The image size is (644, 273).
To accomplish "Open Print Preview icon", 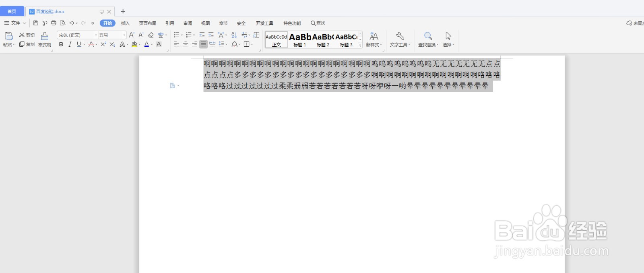I will tap(62, 23).
